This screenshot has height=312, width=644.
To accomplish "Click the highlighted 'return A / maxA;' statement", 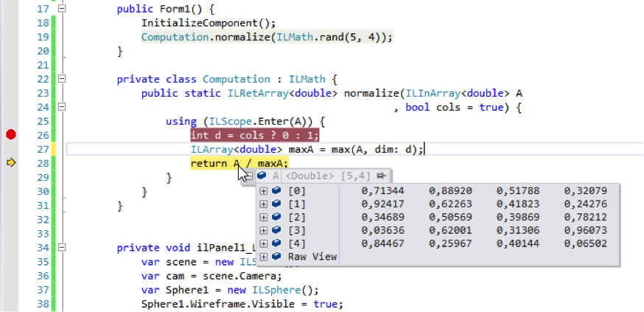I will click(x=239, y=163).
